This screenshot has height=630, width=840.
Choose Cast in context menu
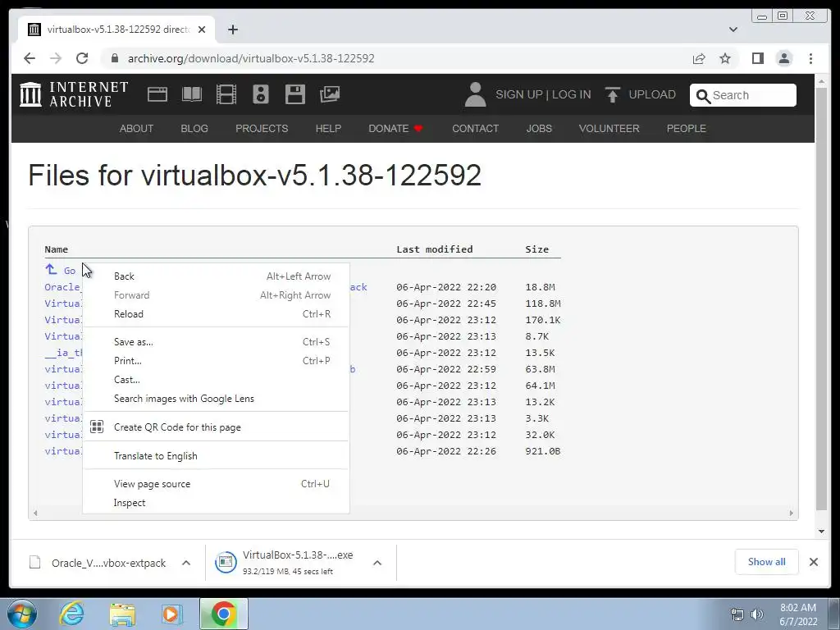point(216,379)
